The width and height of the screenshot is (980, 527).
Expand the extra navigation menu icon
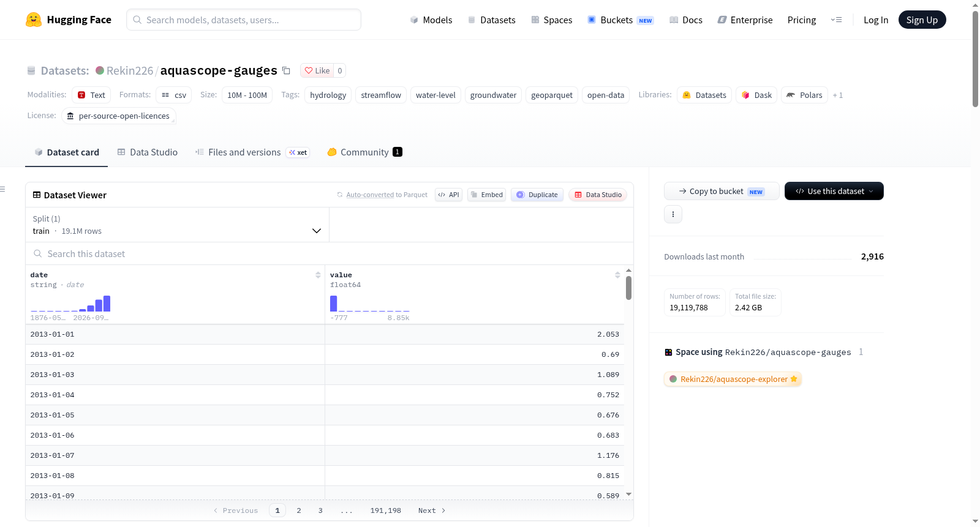836,20
